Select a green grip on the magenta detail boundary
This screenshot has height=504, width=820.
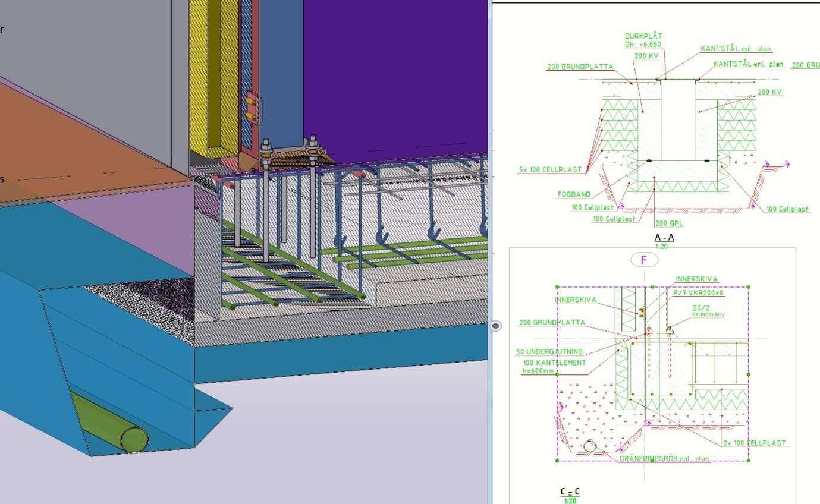point(557,286)
